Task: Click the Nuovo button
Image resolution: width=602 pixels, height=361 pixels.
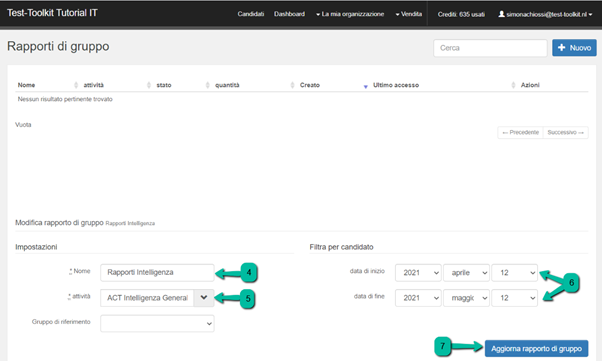Action: pyautogui.click(x=574, y=48)
